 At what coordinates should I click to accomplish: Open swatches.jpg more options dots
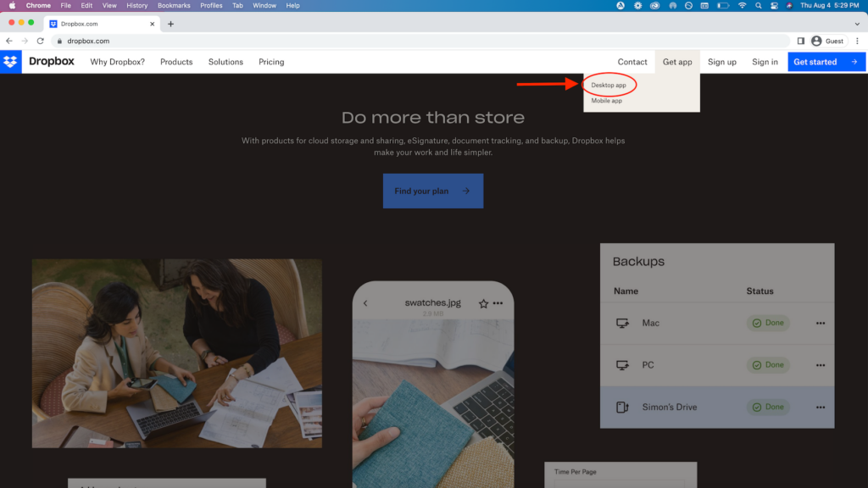coord(498,303)
